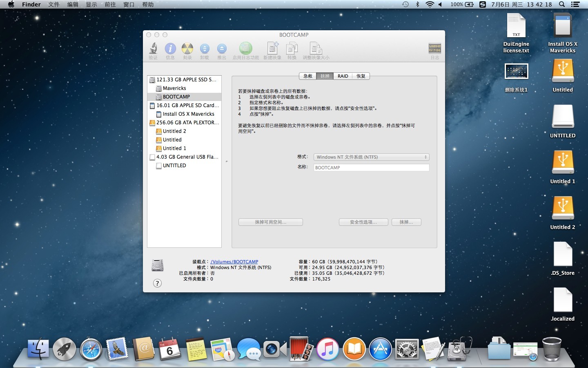Open the 格式 NTFS format dropdown

click(371, 157)
